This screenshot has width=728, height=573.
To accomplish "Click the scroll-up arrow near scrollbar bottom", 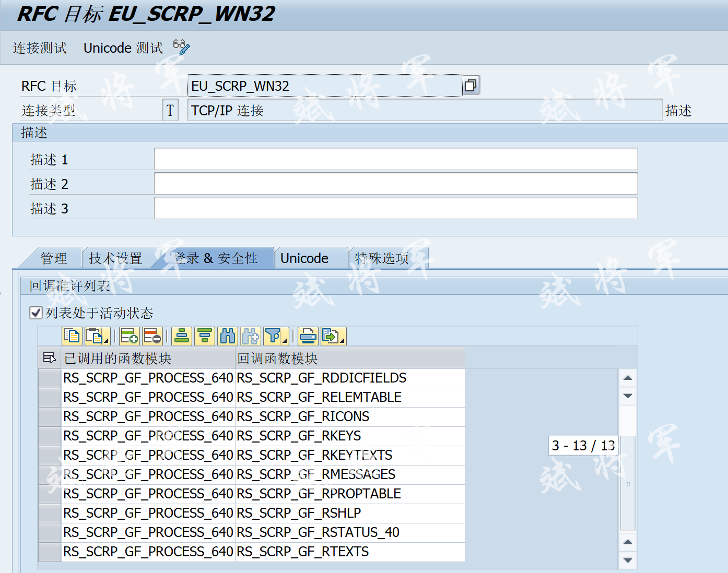I will tap(628, 542).
